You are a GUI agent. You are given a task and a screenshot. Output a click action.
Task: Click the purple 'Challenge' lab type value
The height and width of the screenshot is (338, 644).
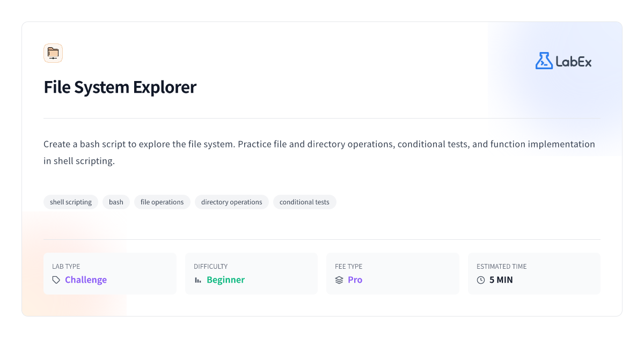[86, 280]
